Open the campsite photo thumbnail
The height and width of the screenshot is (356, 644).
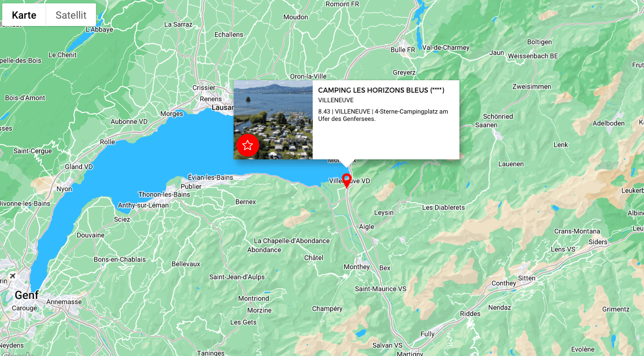pyautogui.click(x=273, y=120)
